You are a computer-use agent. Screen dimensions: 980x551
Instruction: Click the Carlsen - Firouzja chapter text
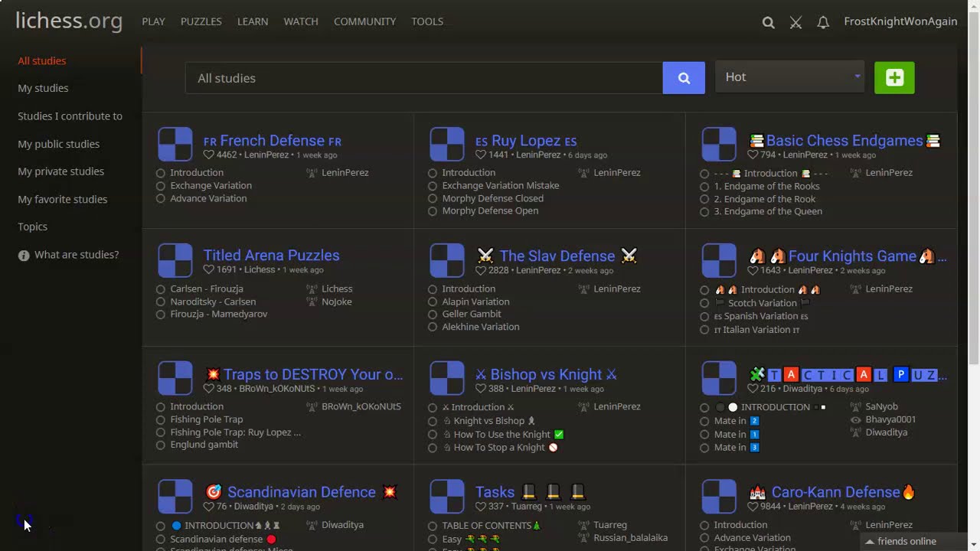(207, 289)
